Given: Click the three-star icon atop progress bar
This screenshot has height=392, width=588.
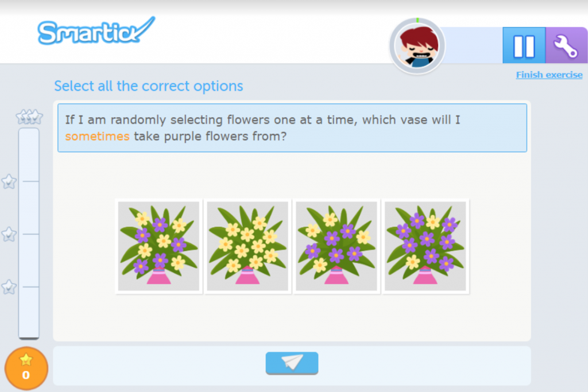Looking at the screenshot, I should tap(29, 117).
